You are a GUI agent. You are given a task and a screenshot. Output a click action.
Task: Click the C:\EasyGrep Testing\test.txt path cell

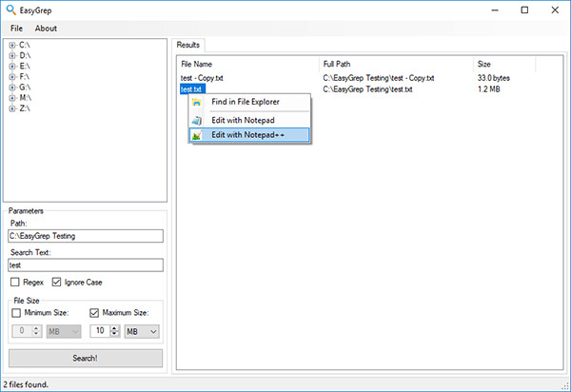[x=367, y=89]
